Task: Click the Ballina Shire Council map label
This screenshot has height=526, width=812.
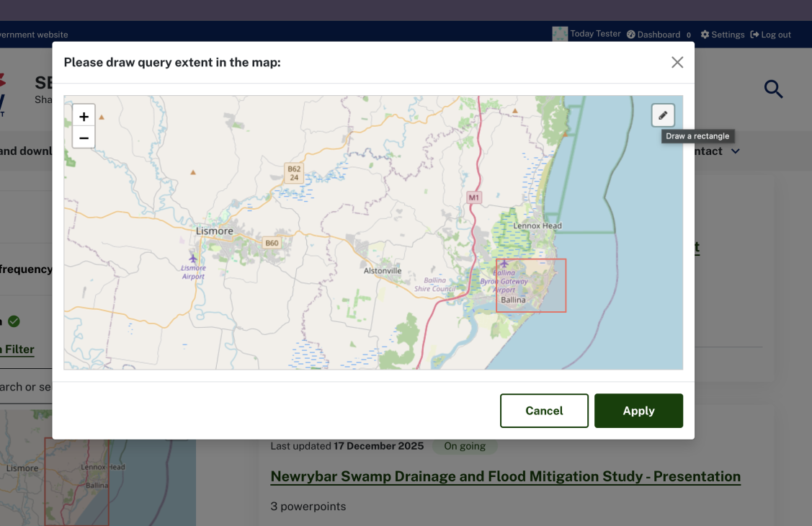Action: 434,284
